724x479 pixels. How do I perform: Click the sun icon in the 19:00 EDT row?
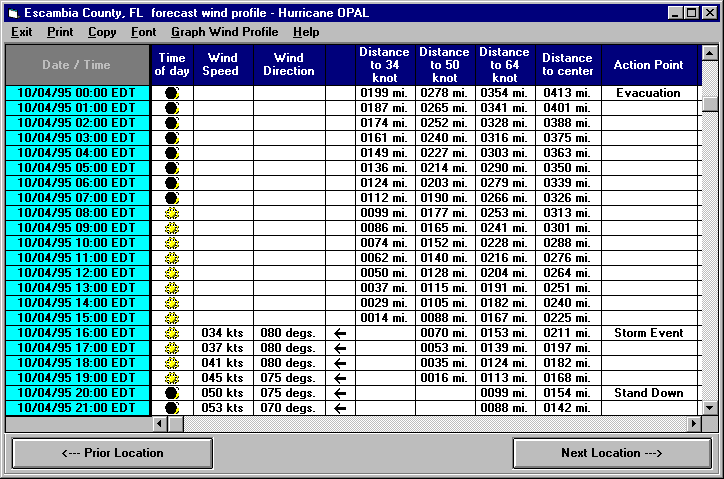click(x=171, y=378)
